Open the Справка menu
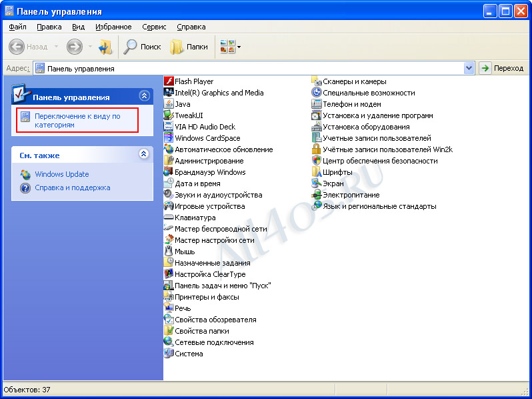 tap(191, 27)
